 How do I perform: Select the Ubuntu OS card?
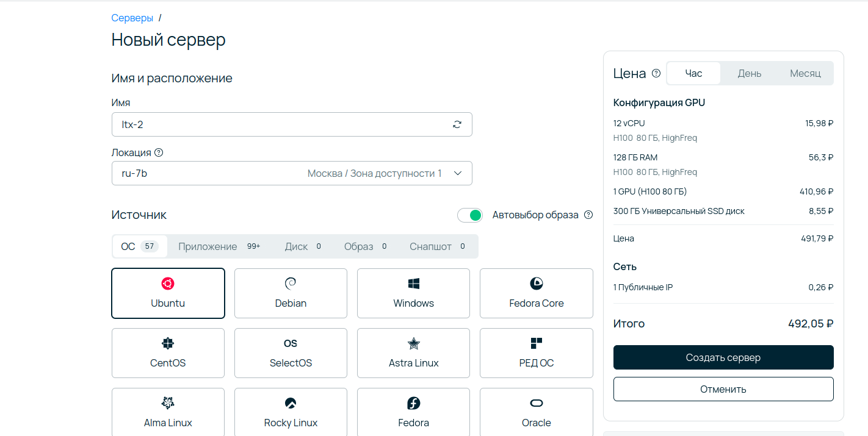(168, 293)
